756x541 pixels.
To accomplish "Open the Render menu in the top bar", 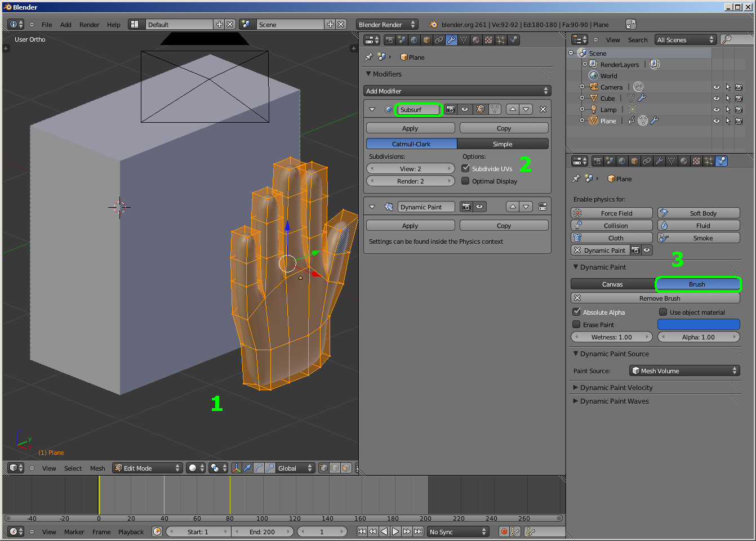I will coord(89,25).
